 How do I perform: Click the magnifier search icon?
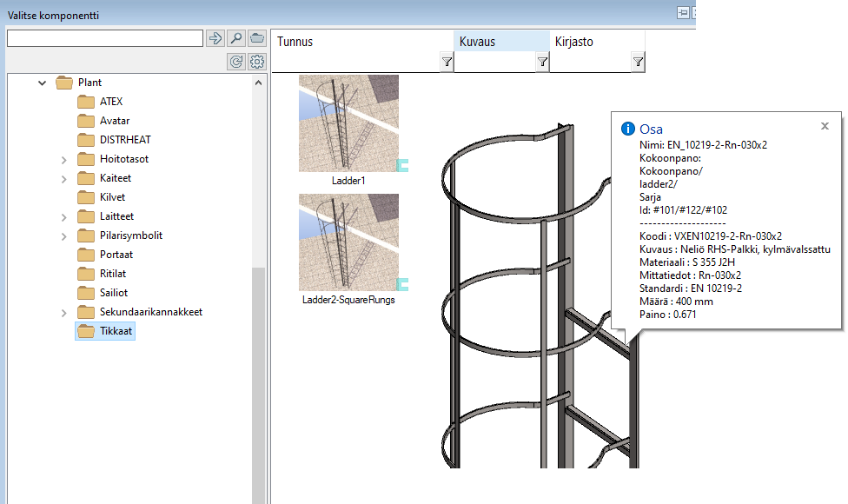pyautogui.click(x=235, y=38)
